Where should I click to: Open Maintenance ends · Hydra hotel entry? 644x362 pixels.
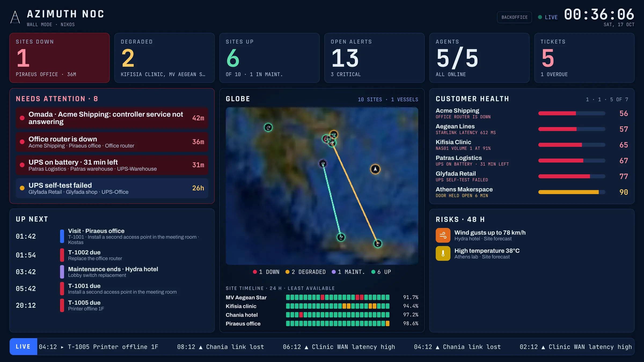click(112, 272)
